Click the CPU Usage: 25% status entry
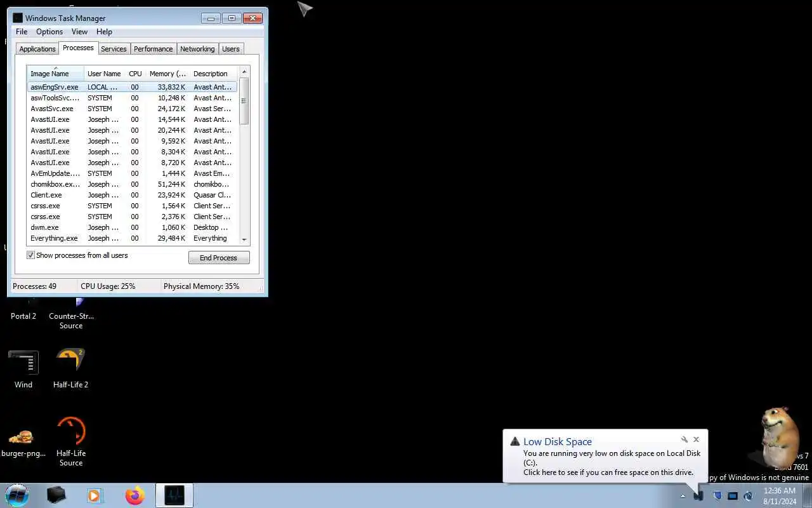The width and height of the screenshot is (812, 508). click(108, 286)
